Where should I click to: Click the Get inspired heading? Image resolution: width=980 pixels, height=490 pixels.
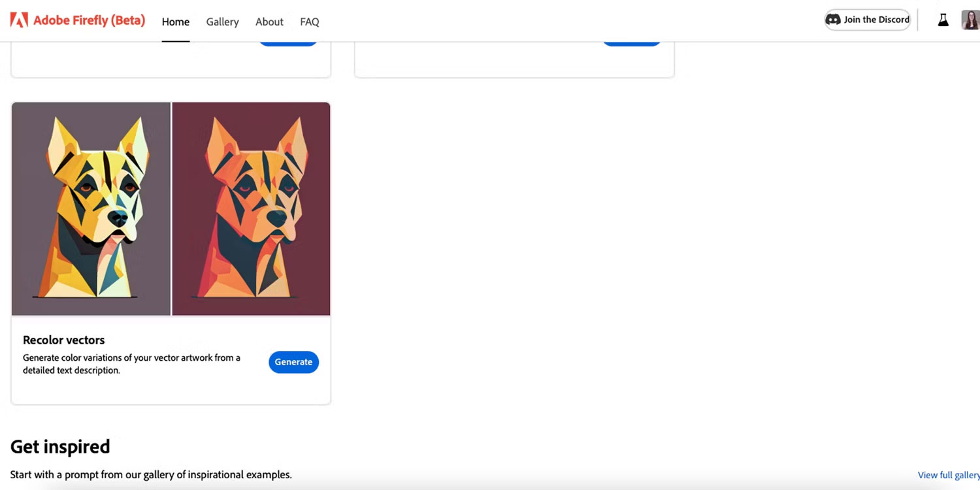60,447
